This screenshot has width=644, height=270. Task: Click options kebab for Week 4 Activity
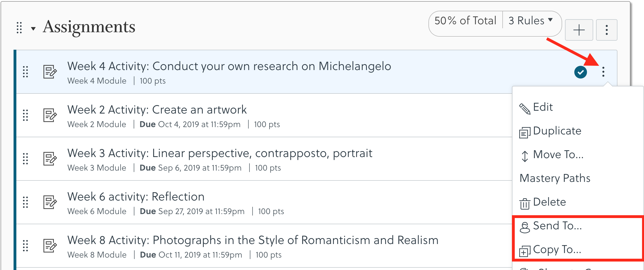(603, 72)
